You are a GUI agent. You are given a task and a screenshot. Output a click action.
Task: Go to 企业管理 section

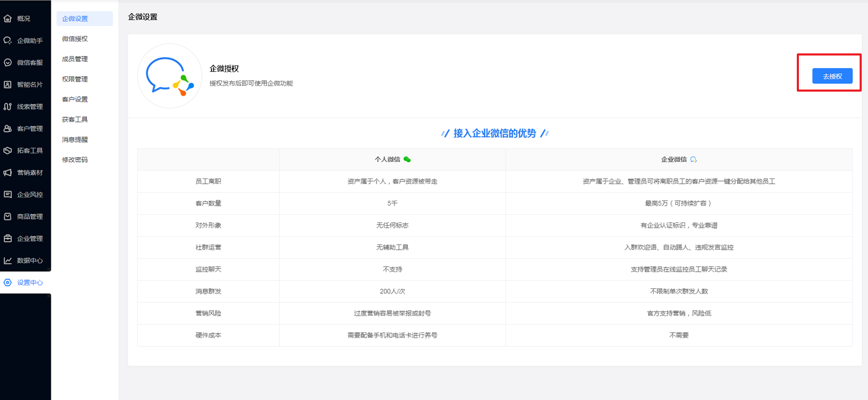(29, 239)
